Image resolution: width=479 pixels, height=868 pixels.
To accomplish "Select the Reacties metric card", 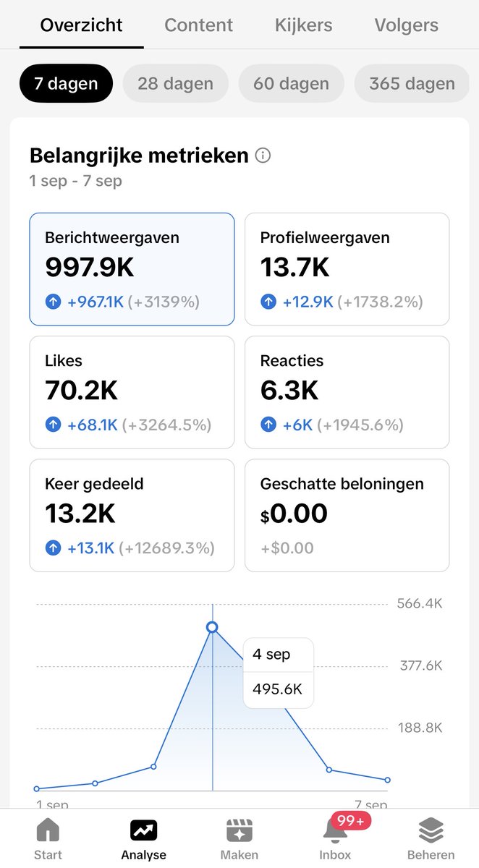I will (347, 392).
